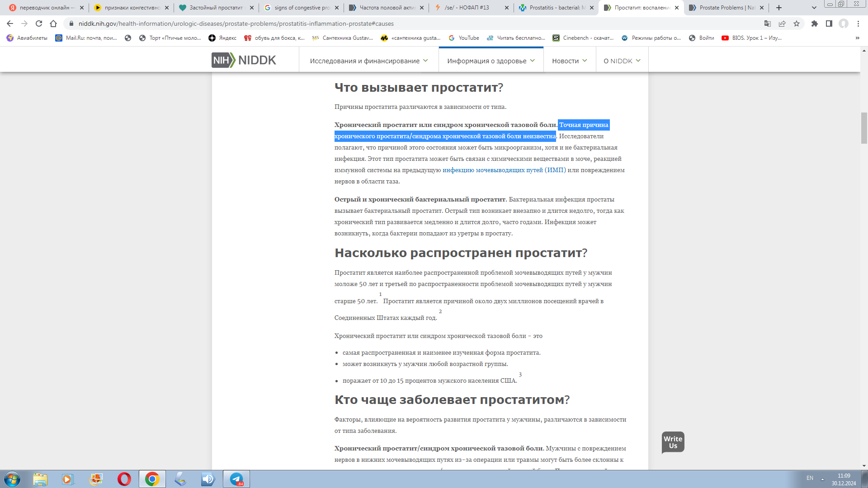Screen dimensions: 868x488
Task: Open the Chrome extensions puzzle icon
Action: 814,23
